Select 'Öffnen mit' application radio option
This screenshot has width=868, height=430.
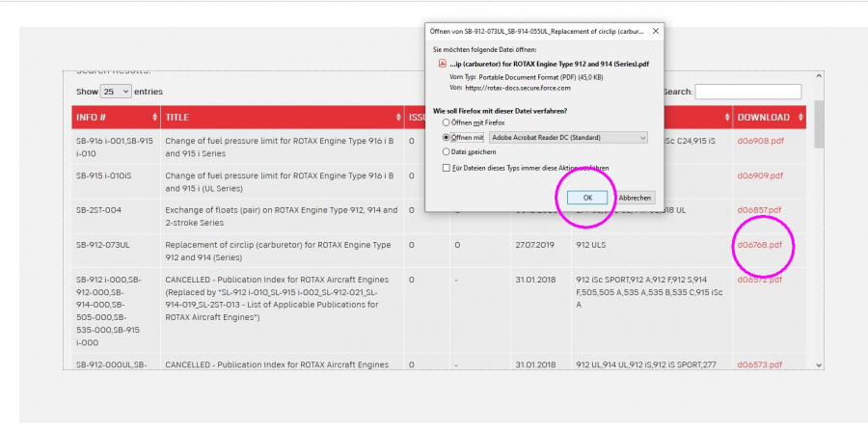click(x=446, y=138)
